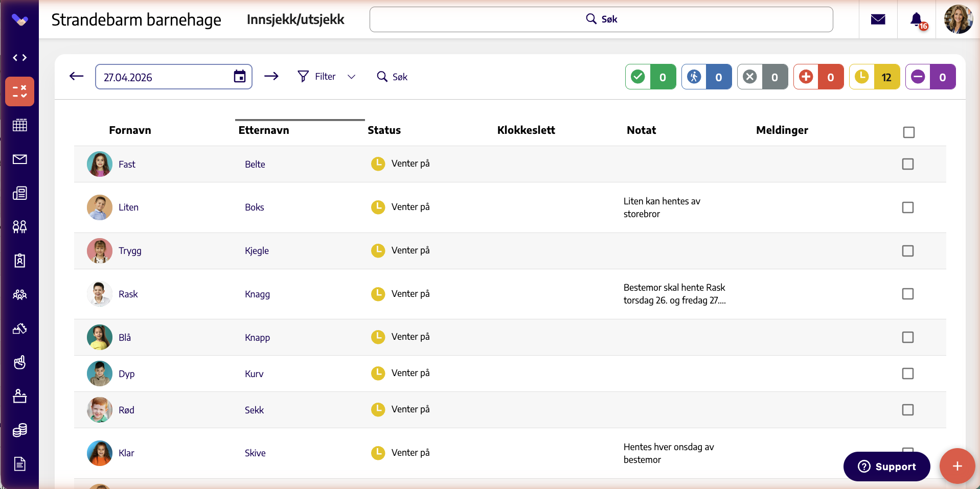Screen dimensions: 980x489
Task: Sort by Fornavn column header
Action: pyautogui.click(x=130, y=130)
